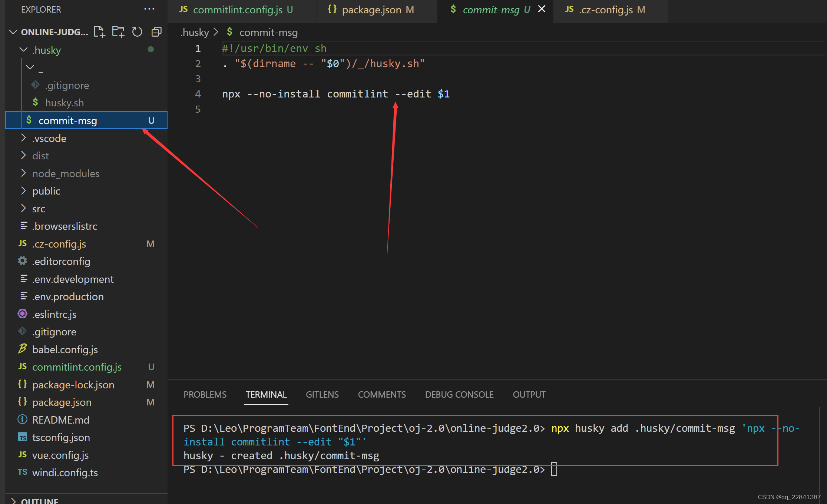Open .editorconfig via its gear icon
Screen dimensions: 827x504
coord(22,261)
